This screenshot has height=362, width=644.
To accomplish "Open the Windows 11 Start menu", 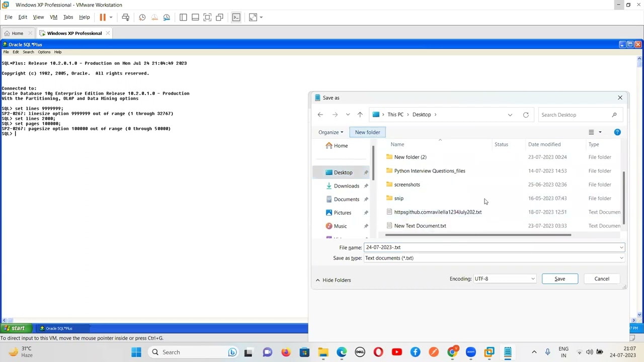I will [136, 352].
